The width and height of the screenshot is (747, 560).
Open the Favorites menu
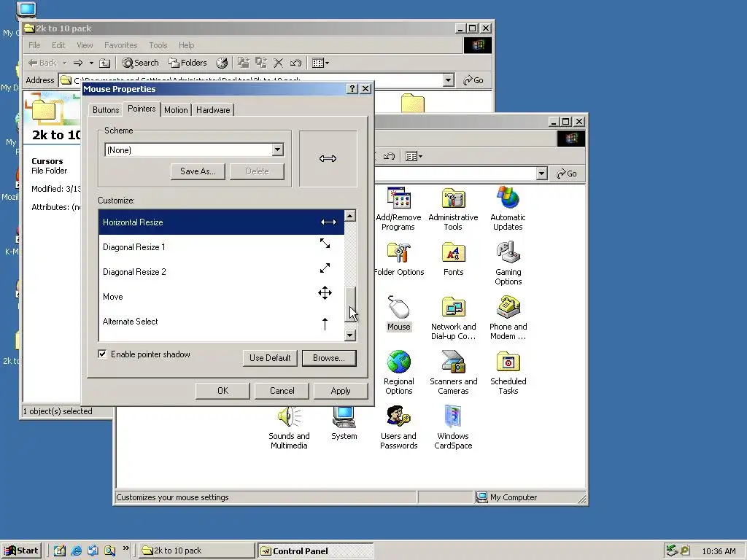point(120,45)
